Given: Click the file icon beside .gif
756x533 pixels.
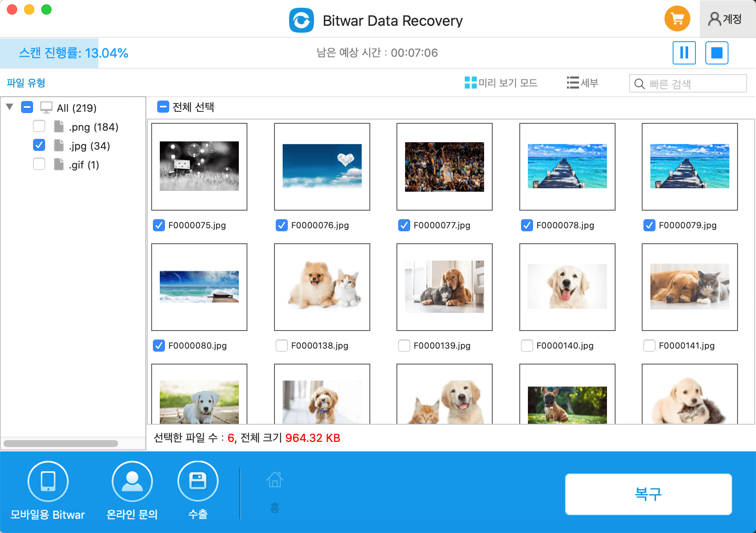Looking at the screenshot, I should (x=59, y=164).
